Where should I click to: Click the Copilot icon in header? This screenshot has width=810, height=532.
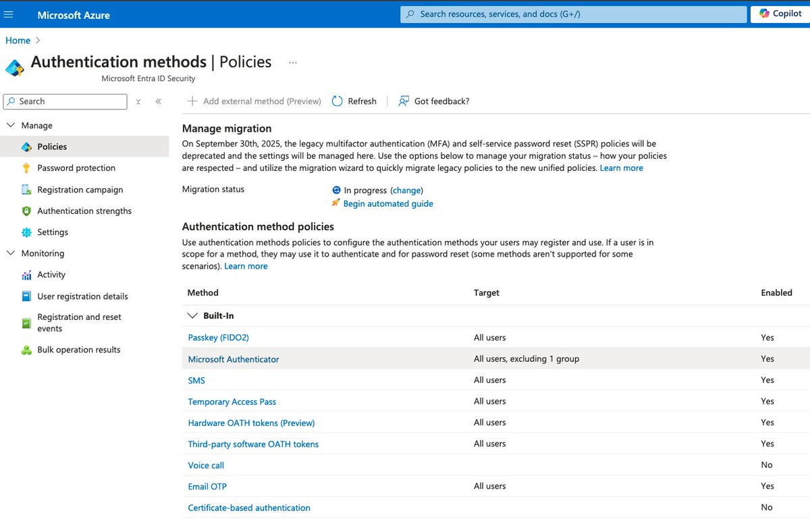click(764, 14)
